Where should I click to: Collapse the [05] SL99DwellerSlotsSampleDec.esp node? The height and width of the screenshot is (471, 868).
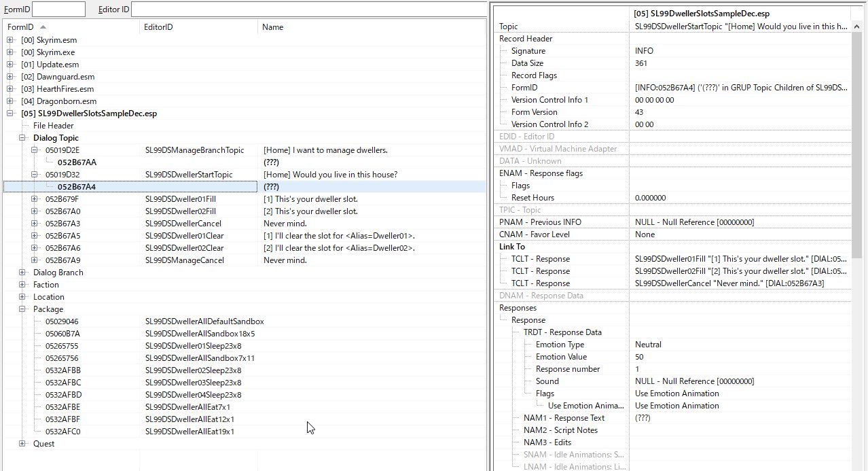[10, 114]
